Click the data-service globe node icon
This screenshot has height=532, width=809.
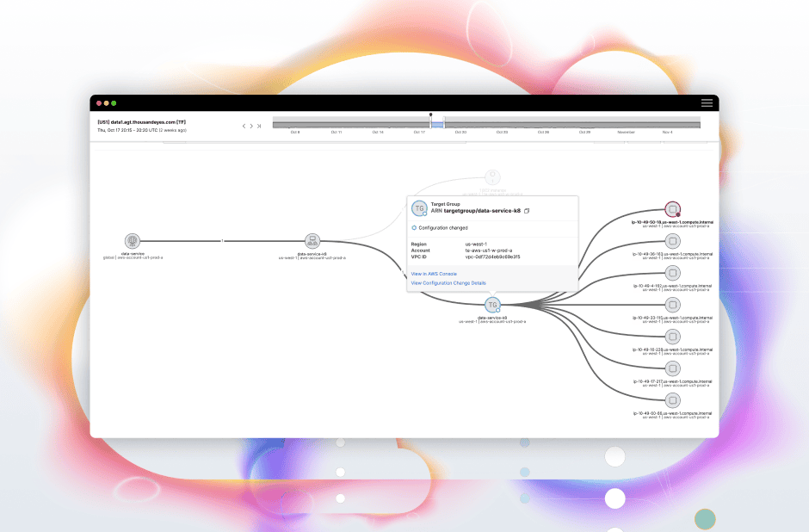click(132, 242)
